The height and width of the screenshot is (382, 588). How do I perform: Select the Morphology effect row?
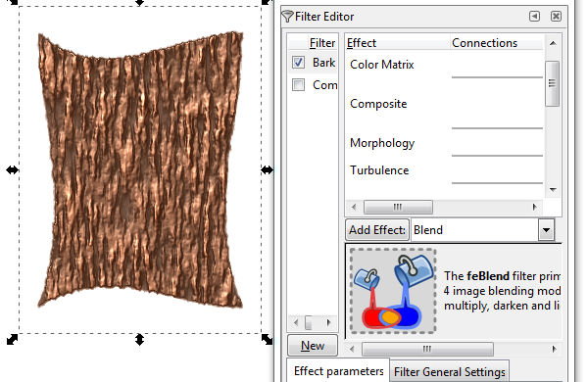tap(382, 143)
